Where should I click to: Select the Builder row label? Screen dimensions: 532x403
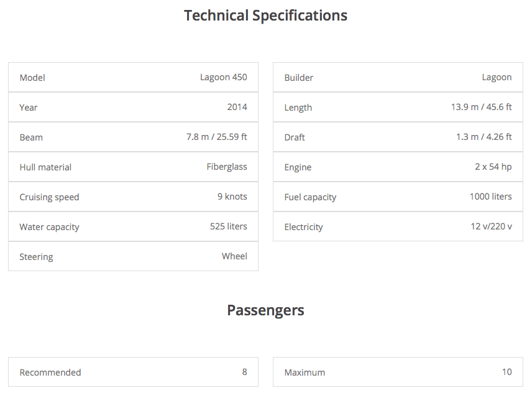click(298, 77)
